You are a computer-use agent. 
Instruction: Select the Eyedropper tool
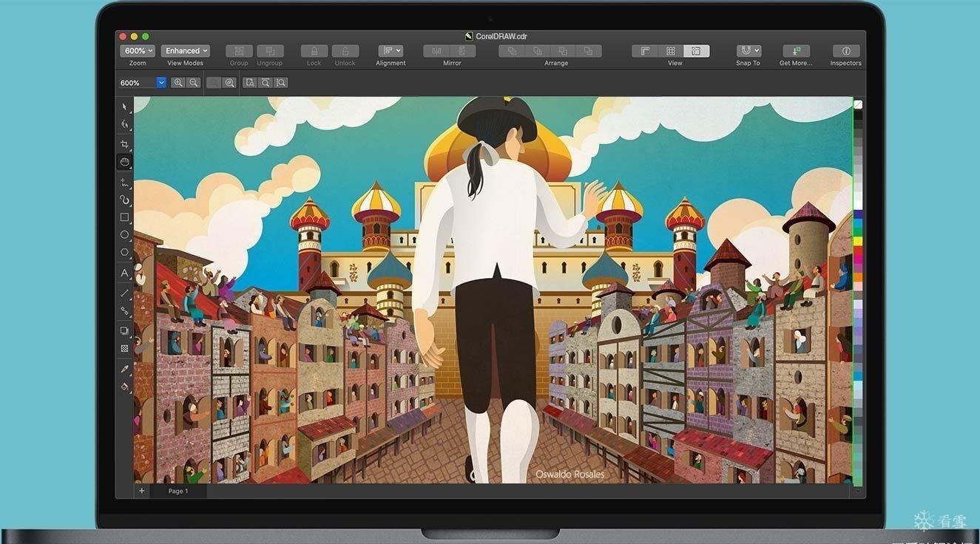tap(124, 369)
